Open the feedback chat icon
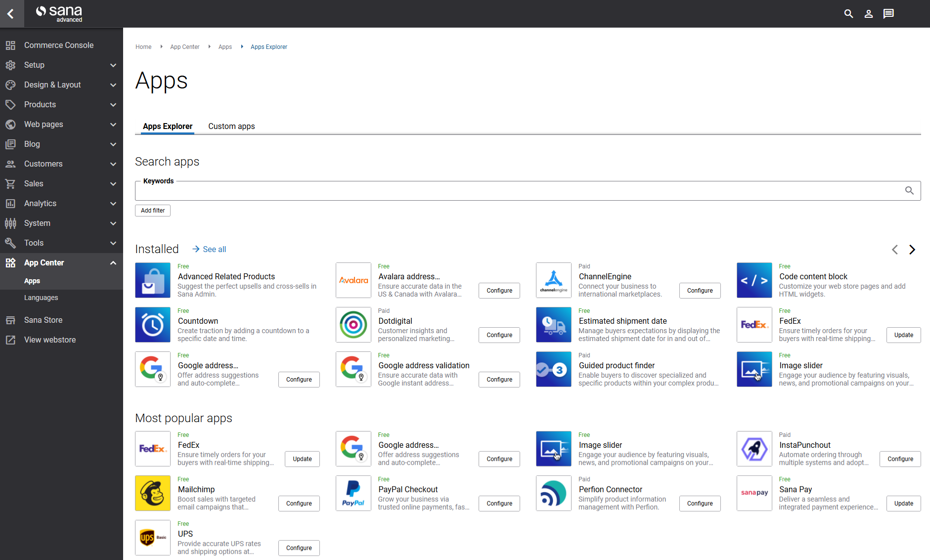 point(888,13)
